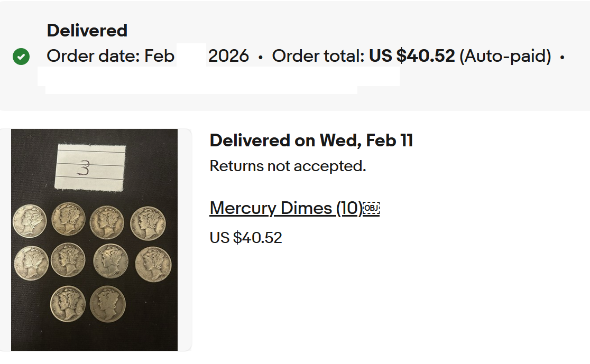Click the paper note marked 3 in the photo
The width and height of the screenshot is (590, 364).
[90, 167]
